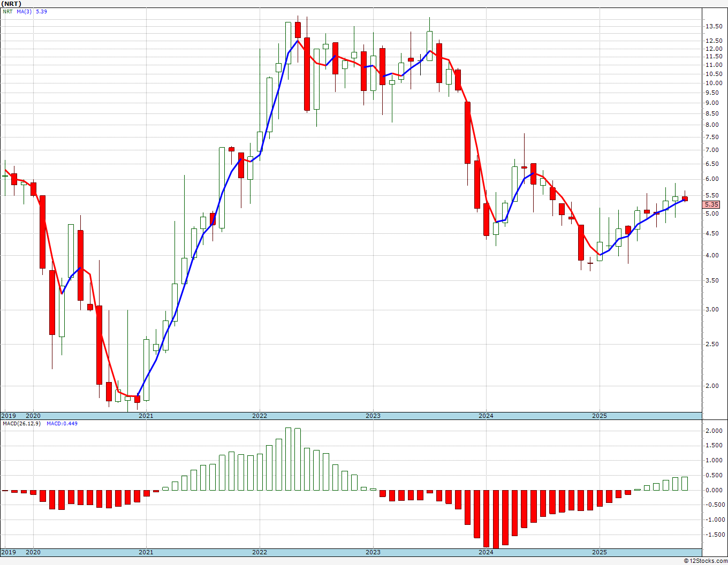Click the 11.50 price axis label
728x565 pixels.
tap(713, 57)
